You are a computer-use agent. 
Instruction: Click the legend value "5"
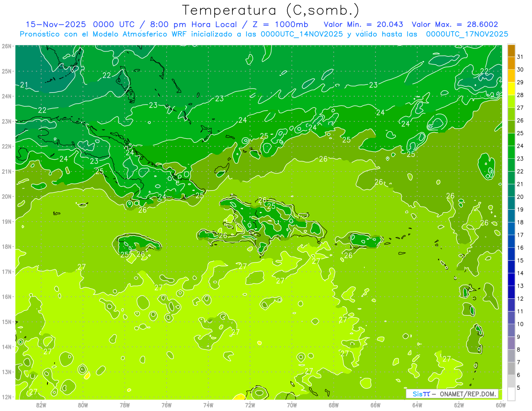pos(518,388)
